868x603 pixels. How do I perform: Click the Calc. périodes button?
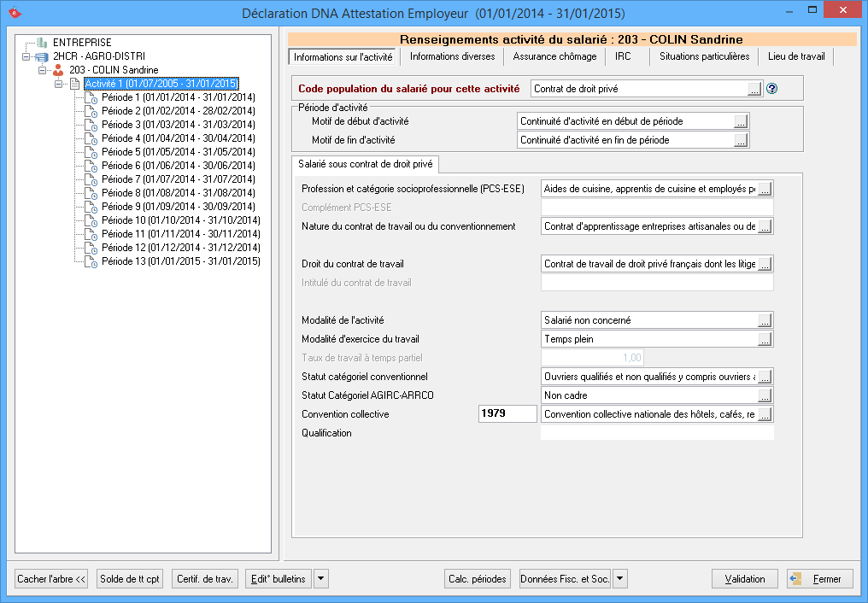pos(478,578)
